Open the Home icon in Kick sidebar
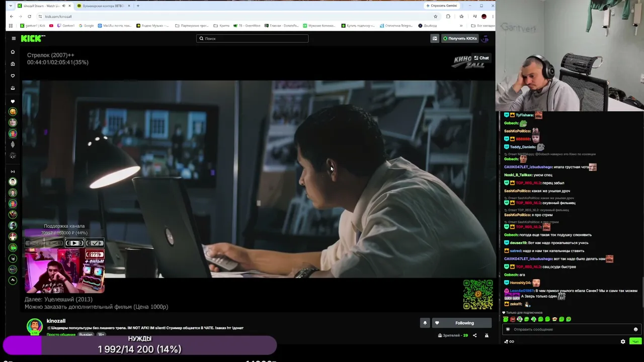644x362 pixels. [x=13, y=52]
